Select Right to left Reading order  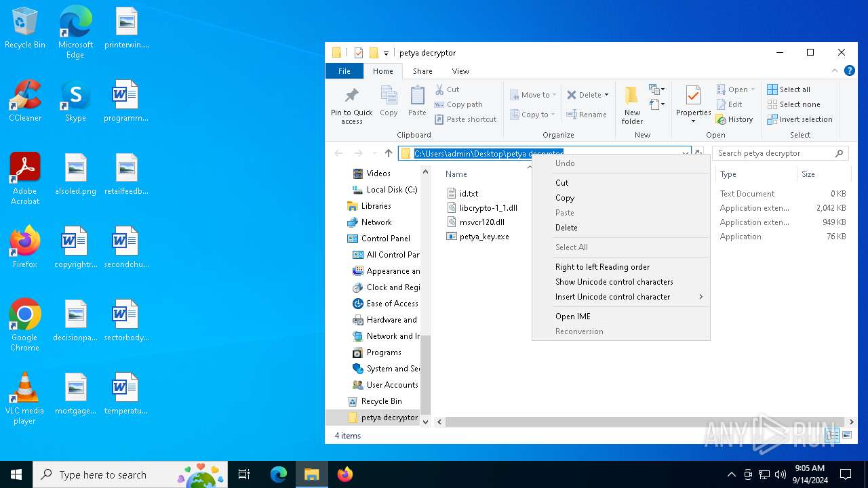pos(620,267)
